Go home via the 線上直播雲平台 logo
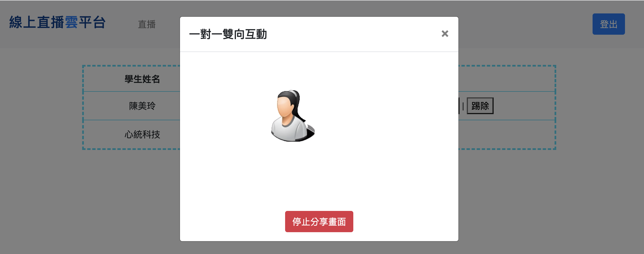This screenshot has width=644, height=254. coord(57,22)
